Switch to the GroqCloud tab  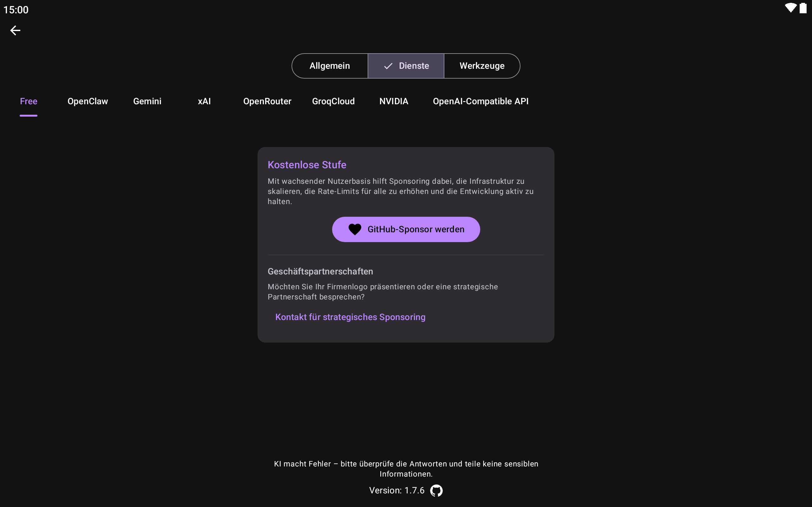[333, 101]
